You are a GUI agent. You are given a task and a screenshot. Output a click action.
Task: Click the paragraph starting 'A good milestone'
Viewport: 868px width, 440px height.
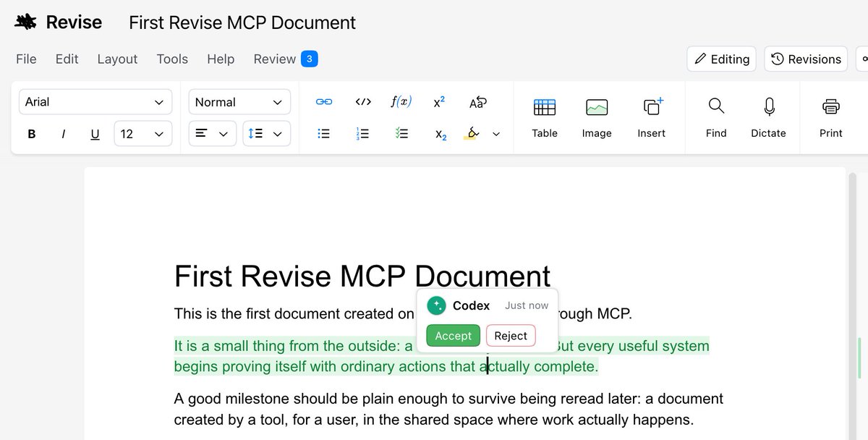point(448,409)
